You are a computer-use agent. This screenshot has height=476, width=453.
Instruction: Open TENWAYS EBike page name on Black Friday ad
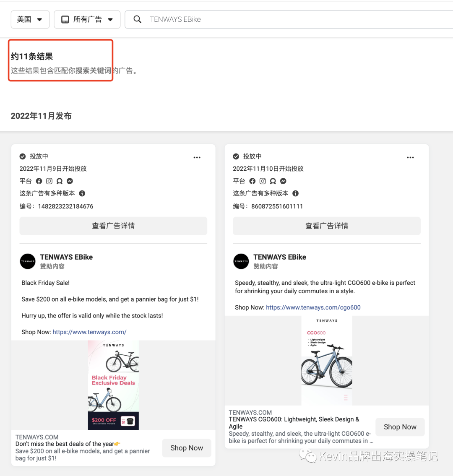[67, 257]
